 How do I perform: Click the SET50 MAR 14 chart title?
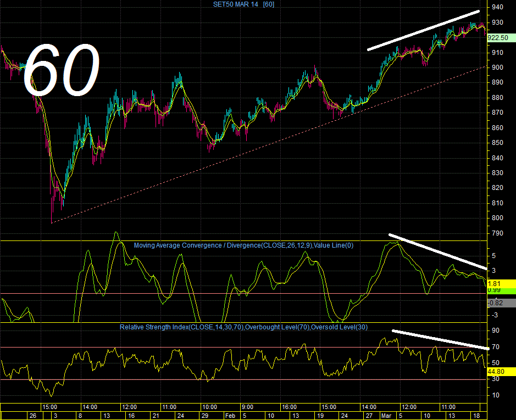243,4
